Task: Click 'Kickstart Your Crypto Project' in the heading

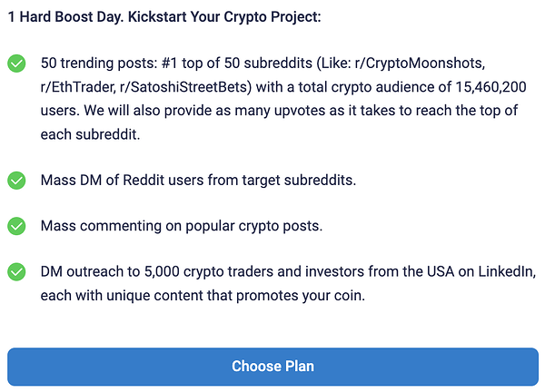Action: 224,17
